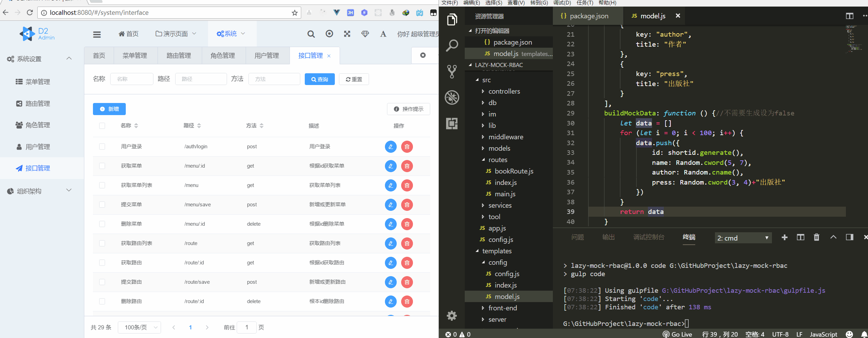Bookmark the page with star icon
868x338 pixels.
click(294, 13)
